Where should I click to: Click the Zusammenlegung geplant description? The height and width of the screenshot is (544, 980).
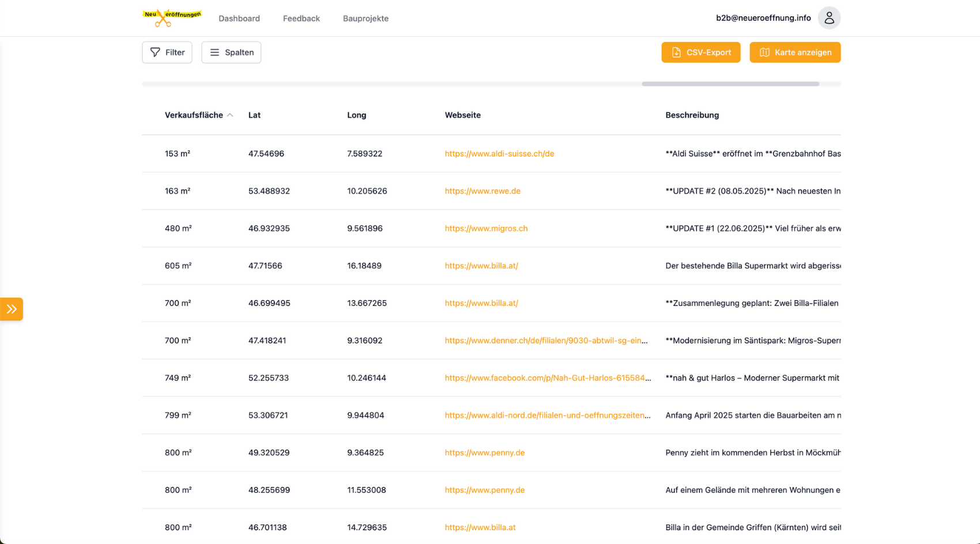point(752,303)
